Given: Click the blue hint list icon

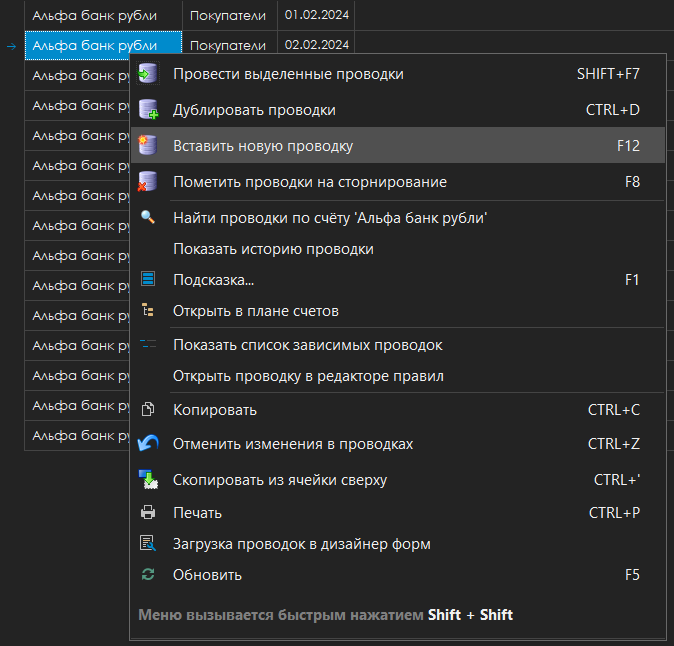Looking at the screenshot, I should pos(148,279).
